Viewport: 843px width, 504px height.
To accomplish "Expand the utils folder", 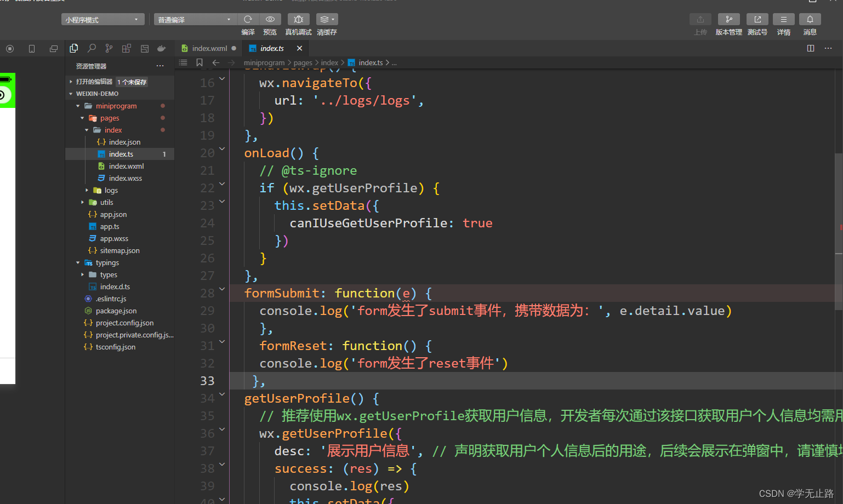I will pos(82,202).
